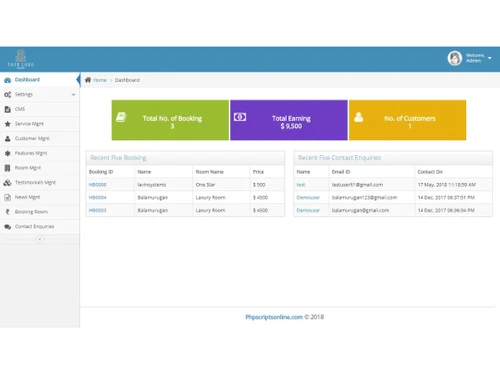Click the News Mgmt page icon
This screenshot has width=500, height=375.
click(7, 197)
